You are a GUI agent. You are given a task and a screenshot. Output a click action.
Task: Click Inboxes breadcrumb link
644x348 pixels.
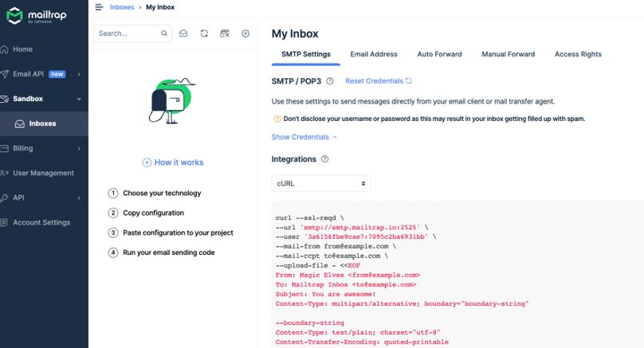coord(122,7)
